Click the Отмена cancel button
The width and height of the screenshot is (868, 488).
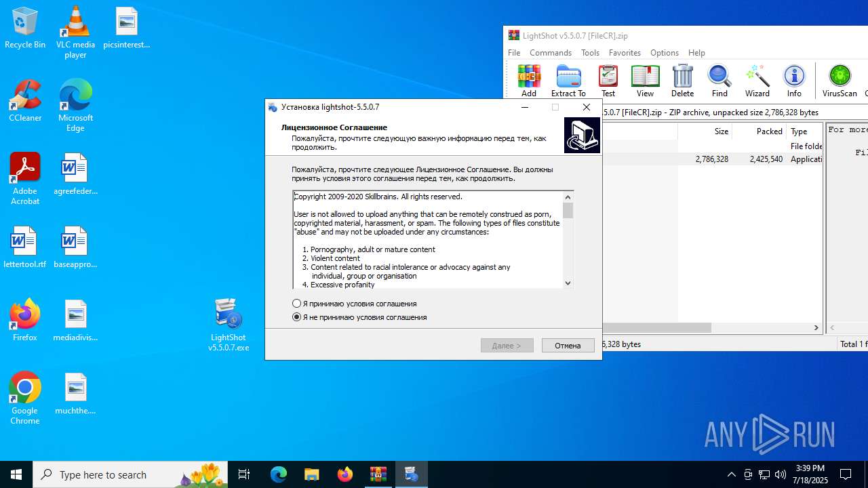pyautogui.click(x=568, y=346)
